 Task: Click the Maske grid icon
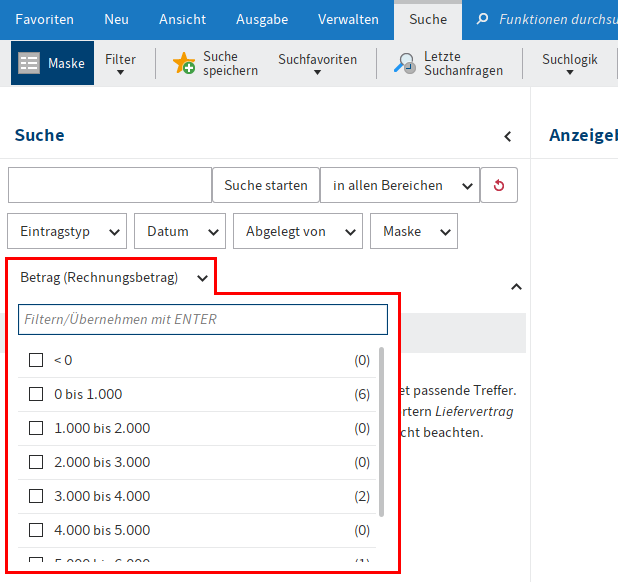(x=30, y=64)
